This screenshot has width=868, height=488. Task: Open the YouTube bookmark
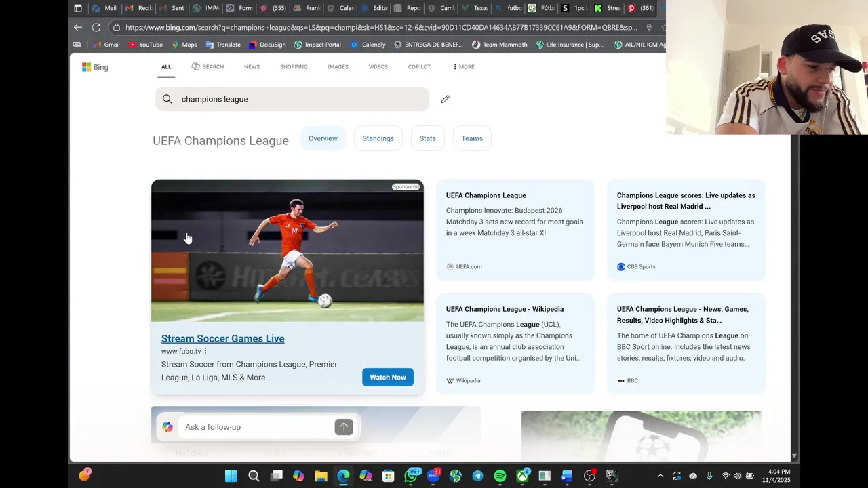coord(145,45)
